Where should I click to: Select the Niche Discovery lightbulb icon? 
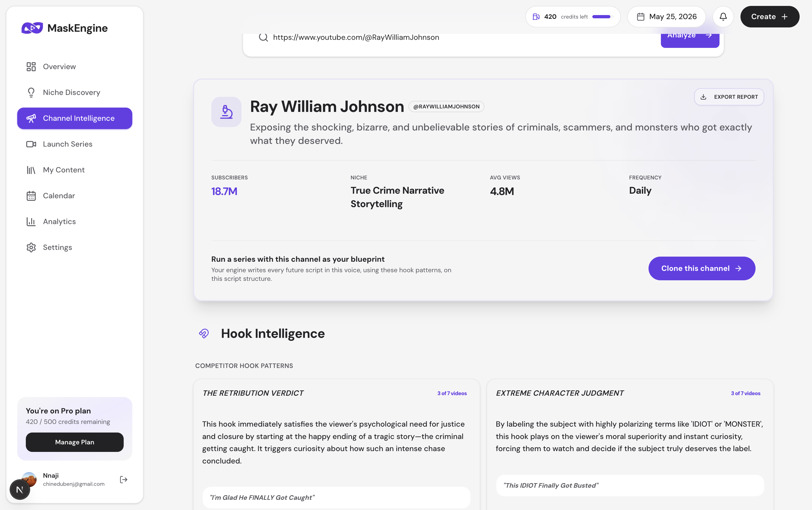[x=31, y=93]
